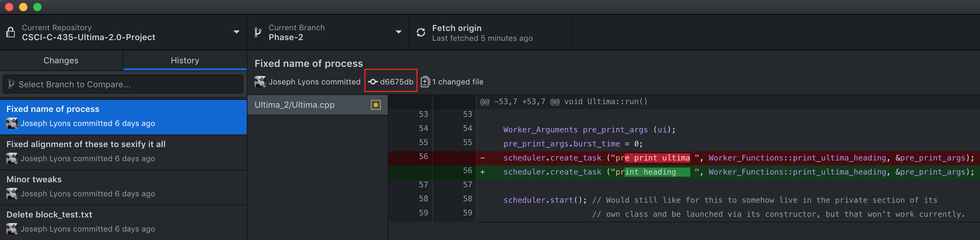Switch to the Changes tab

pyautogui.click(x=61, y=61)
